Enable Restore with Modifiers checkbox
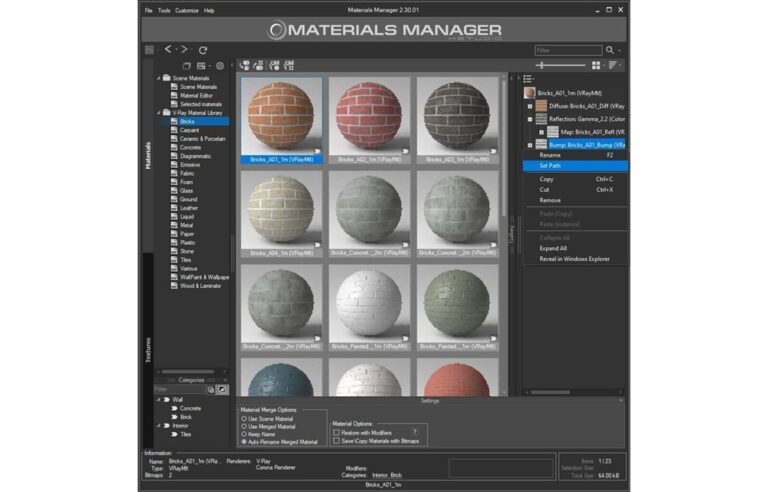 pyautogui.click(x=336, y=433)
